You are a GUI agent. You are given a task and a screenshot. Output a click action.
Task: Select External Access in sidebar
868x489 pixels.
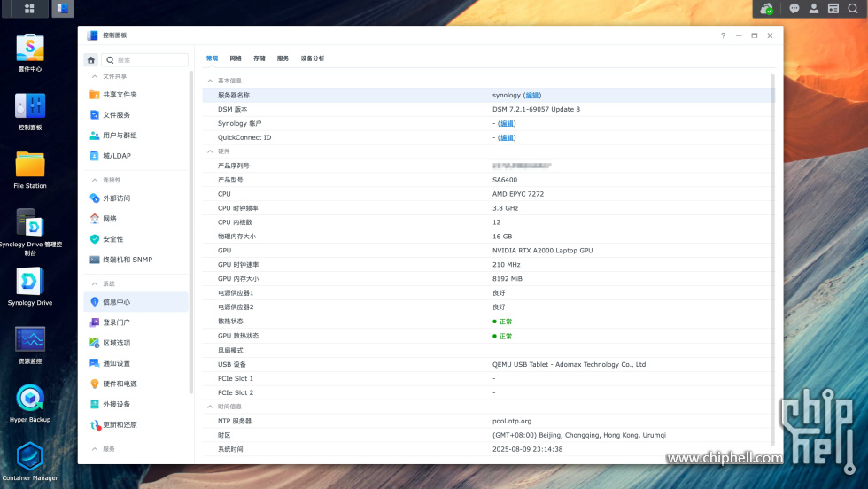(x=136, y=198)
